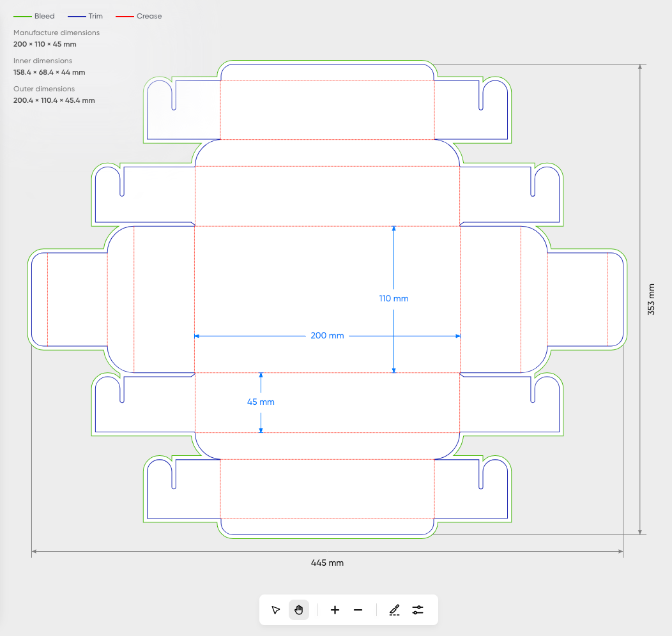Open the sliders settings icon

pyautogui.click(x=418, y=610)
